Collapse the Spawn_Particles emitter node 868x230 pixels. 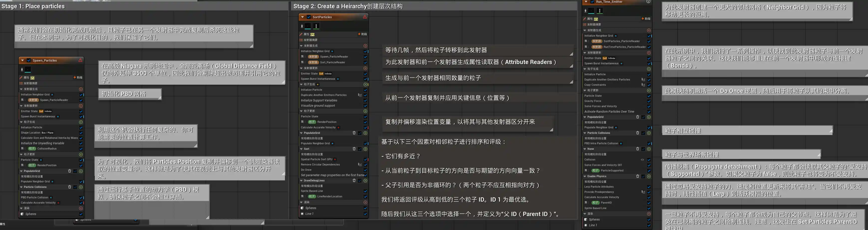point(22,61)
